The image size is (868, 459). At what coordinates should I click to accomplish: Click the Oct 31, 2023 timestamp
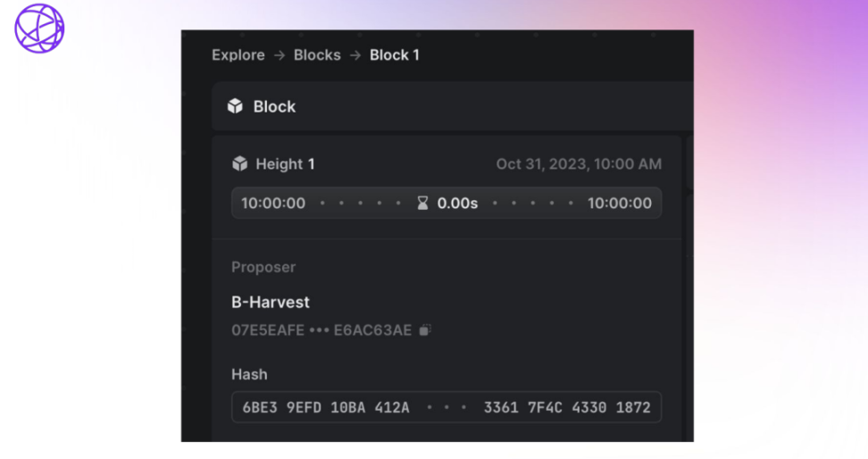[579, 164]
